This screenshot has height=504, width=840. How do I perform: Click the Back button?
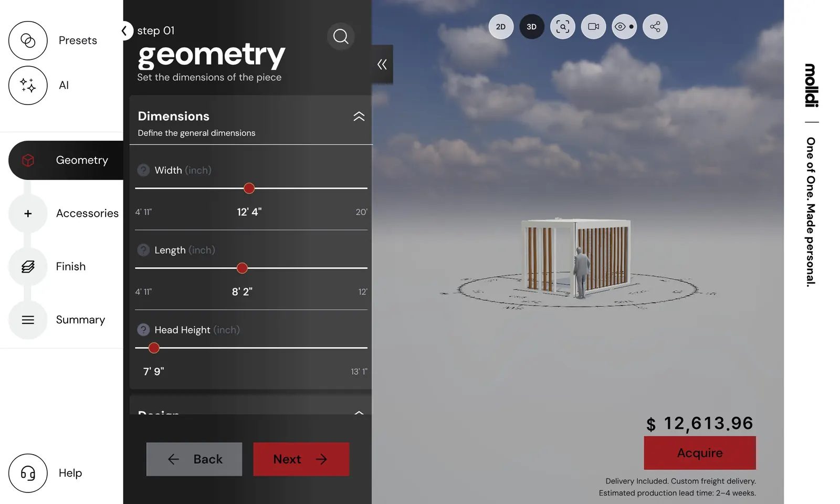194,459
